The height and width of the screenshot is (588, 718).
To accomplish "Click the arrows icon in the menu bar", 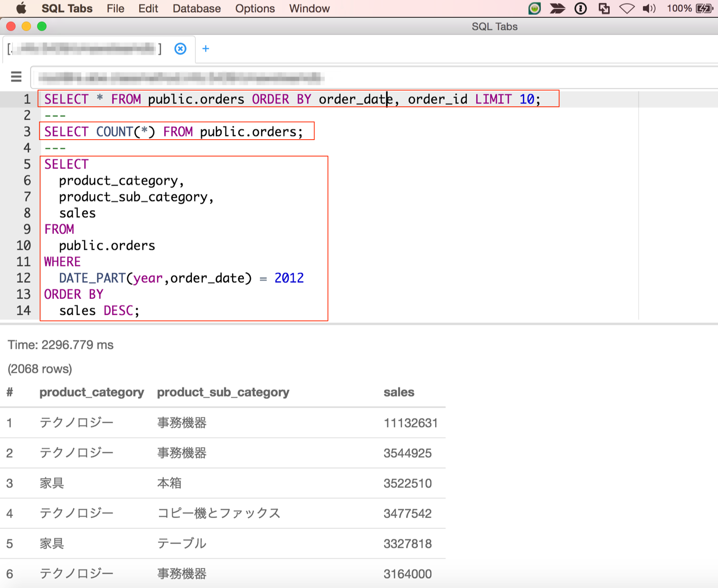I will (558, 8).
